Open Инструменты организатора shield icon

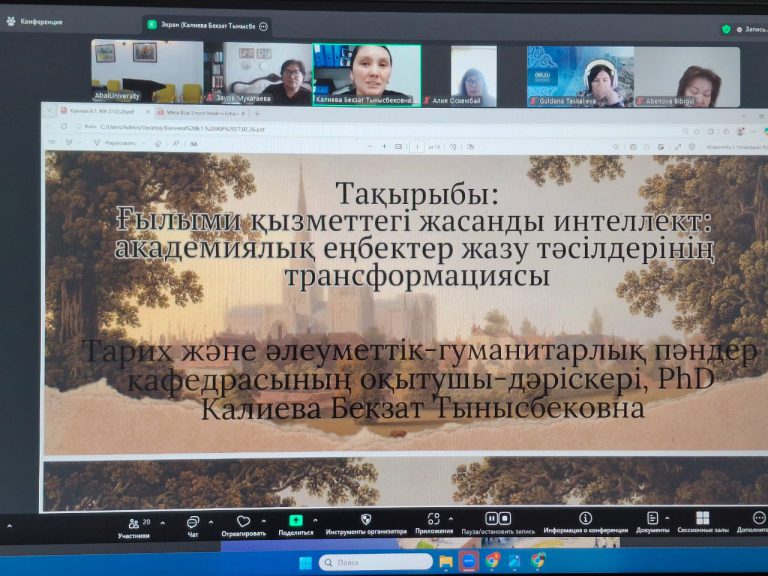coord(366,520)
